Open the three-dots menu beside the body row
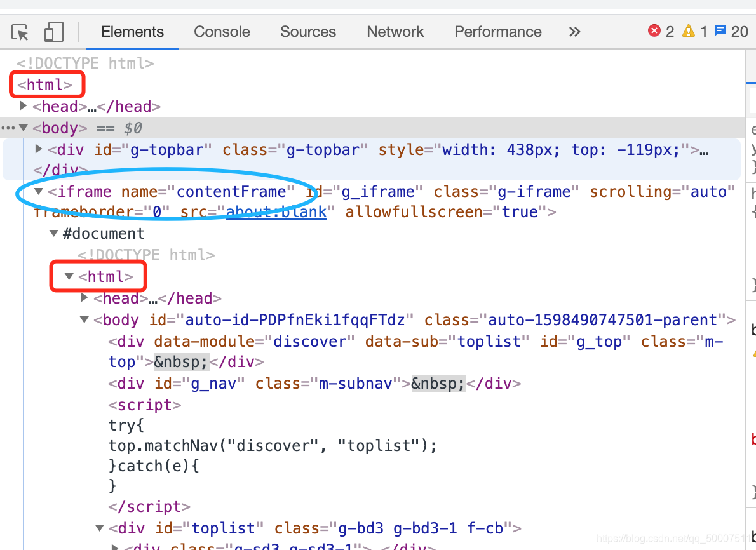Image resolution: width=756 pixels, height=550 pixels. point(8,128)
